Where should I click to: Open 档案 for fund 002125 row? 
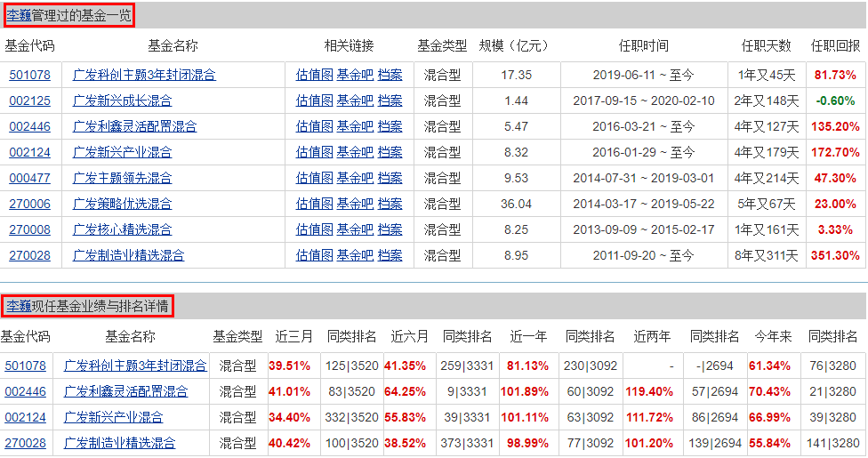coord(390,100)
